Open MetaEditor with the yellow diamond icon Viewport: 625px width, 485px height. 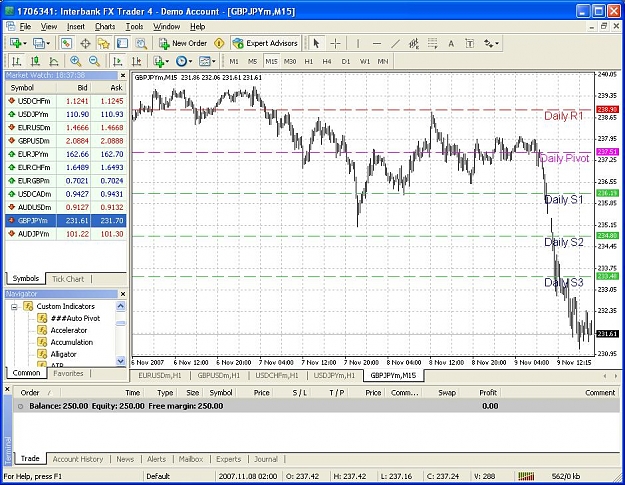[219, 43]
